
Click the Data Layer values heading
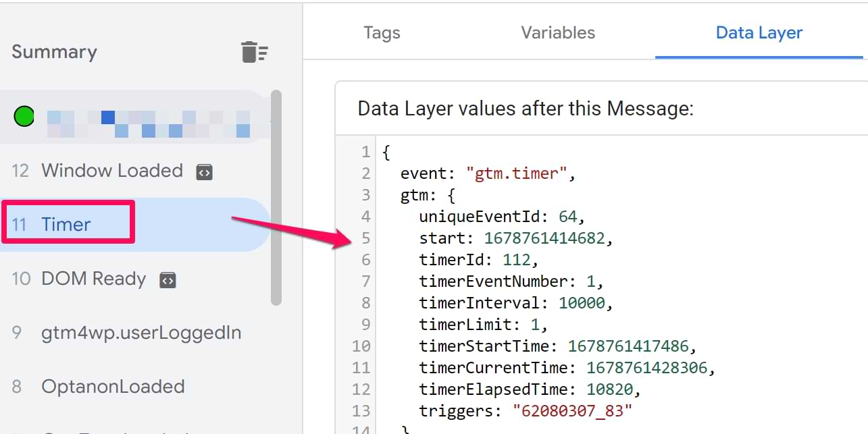(x=526, y=108)
